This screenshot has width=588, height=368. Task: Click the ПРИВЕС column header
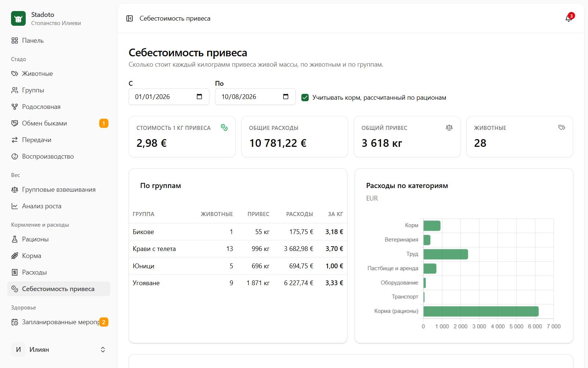coord(258,214)
